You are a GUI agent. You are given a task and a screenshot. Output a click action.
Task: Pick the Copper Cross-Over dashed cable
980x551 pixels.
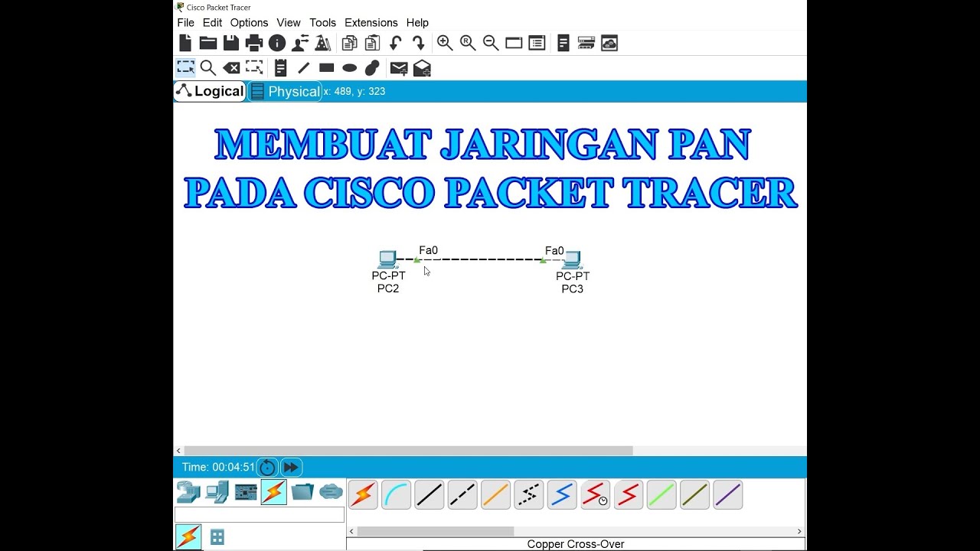coord(462,495)
